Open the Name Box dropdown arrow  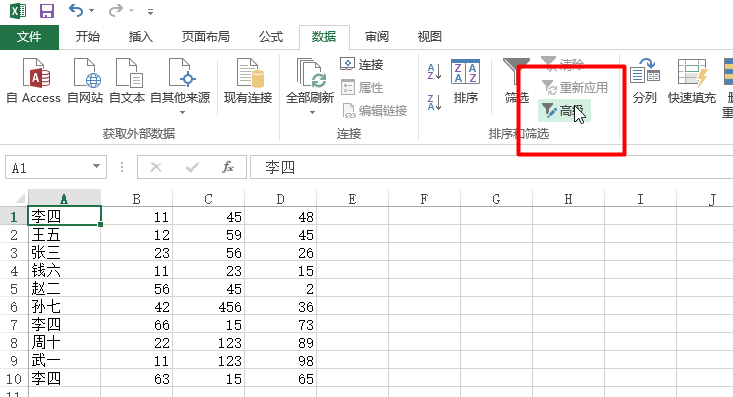click(96, 166)
